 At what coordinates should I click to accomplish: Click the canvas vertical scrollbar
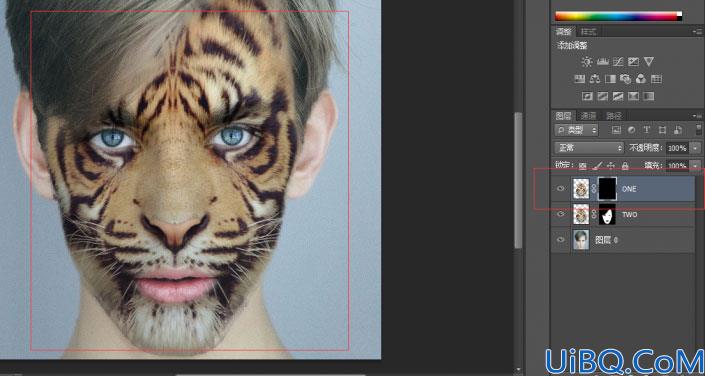518,180
